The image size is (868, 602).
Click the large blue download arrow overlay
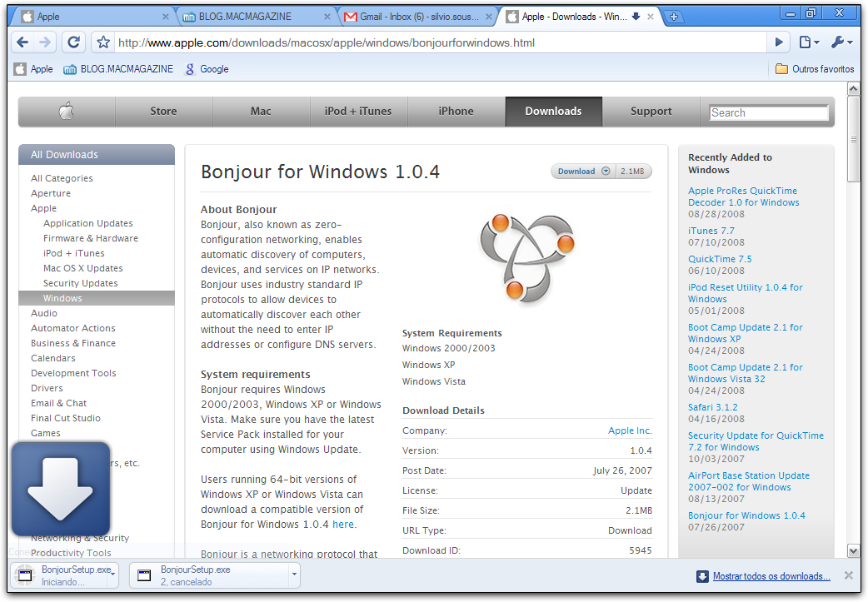[60, 489]
